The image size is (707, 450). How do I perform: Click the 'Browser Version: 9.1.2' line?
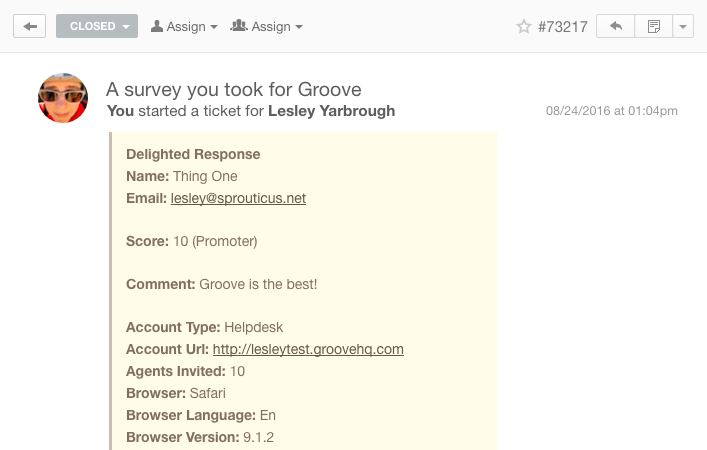click(x=200, y=437)
